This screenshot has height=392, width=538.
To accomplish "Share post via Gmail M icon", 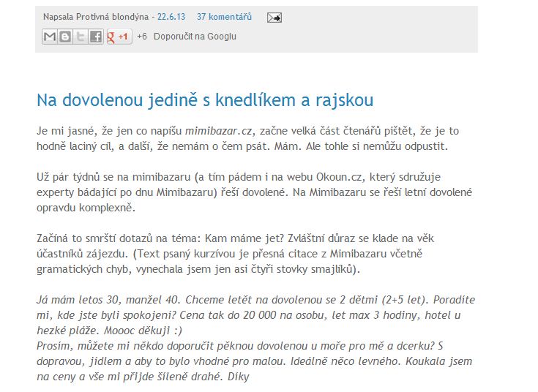I will click(50, 37).
